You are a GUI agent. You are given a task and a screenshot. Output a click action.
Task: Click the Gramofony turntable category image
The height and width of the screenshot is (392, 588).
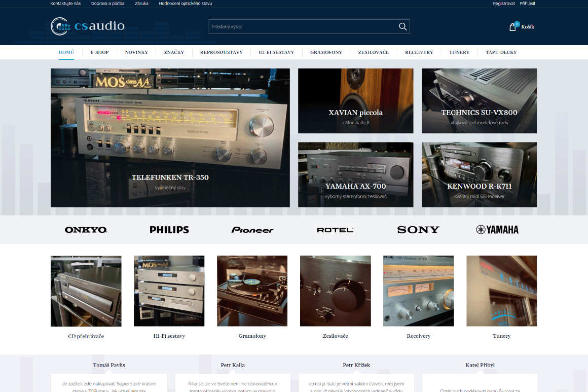point(252,291)
